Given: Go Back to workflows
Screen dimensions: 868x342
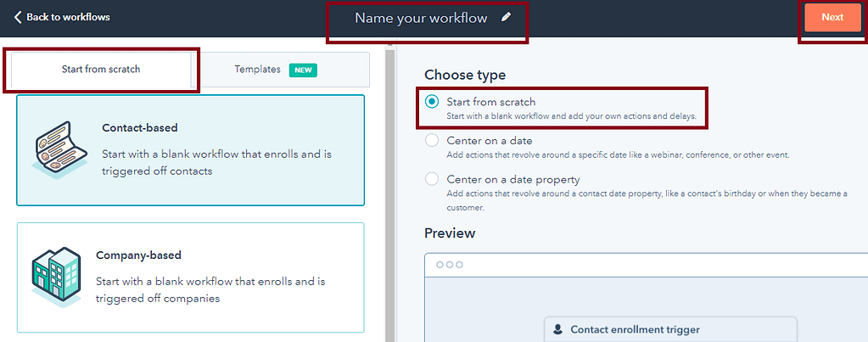Looking at the screenshot, I should tap(61, 17).
